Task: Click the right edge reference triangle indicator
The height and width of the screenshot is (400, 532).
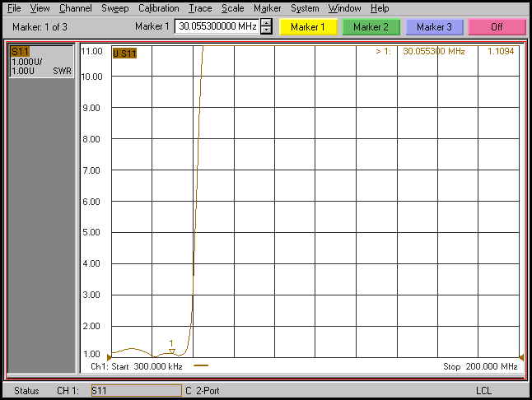Action: tap(520, 356)
